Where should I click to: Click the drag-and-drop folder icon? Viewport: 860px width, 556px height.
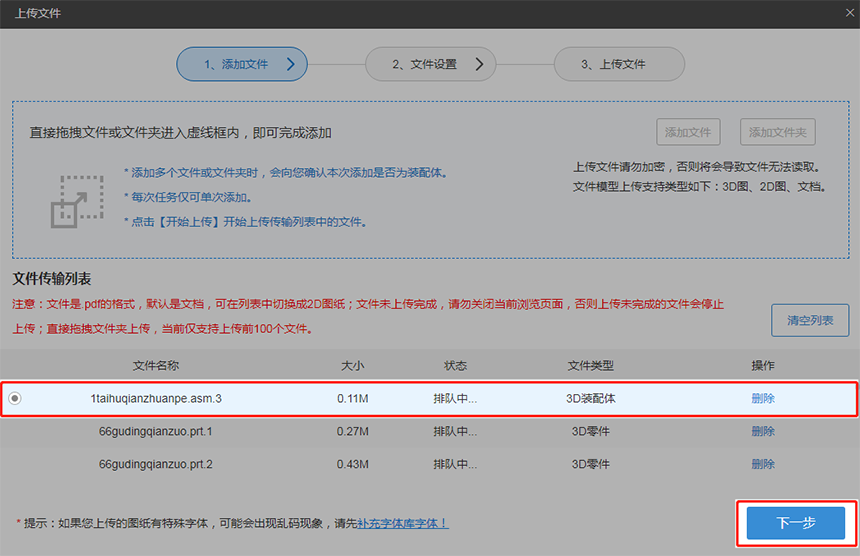coord(77,201)
